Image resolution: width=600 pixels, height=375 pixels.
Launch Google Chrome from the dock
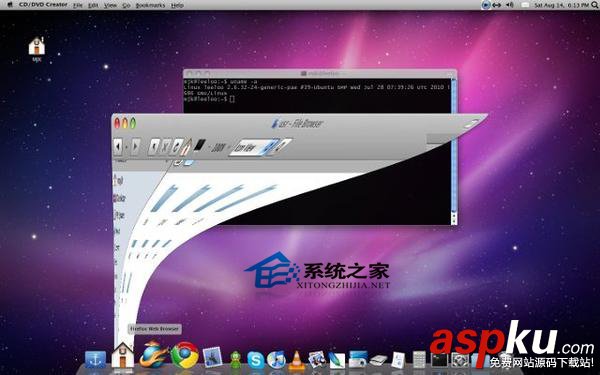coord(185,355)
